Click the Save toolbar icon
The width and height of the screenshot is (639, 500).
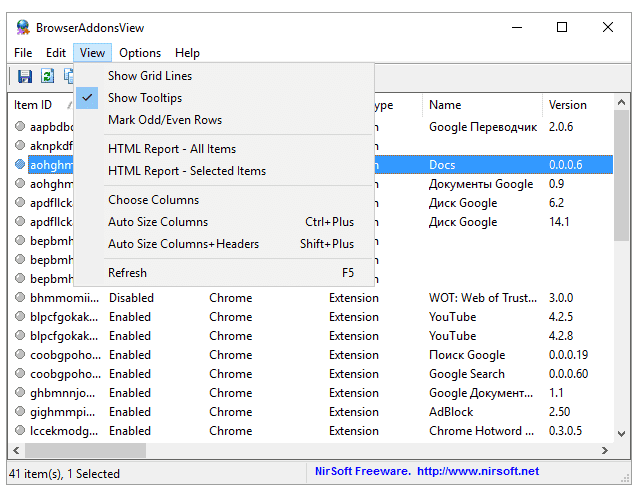(25, 76)
